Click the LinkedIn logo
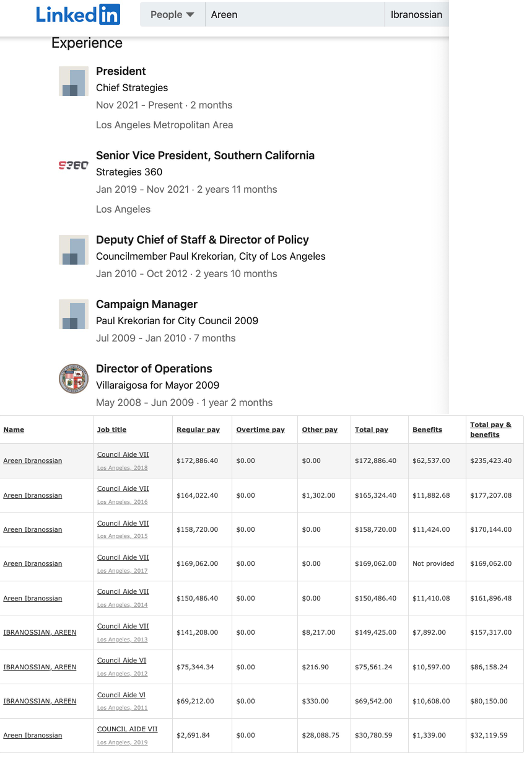Viewport: 532px width, 758px height. pos(78,14)
